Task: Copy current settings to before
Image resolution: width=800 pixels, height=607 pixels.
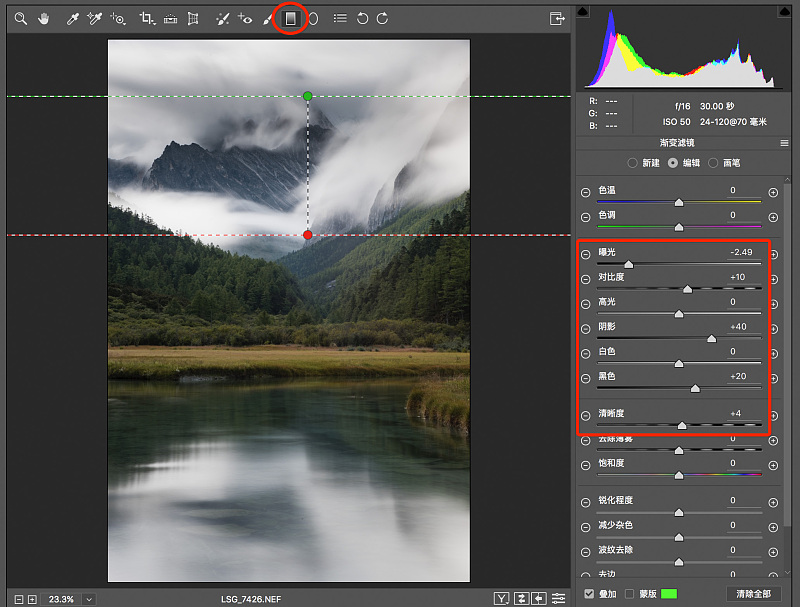Action: tap(539, 599)
